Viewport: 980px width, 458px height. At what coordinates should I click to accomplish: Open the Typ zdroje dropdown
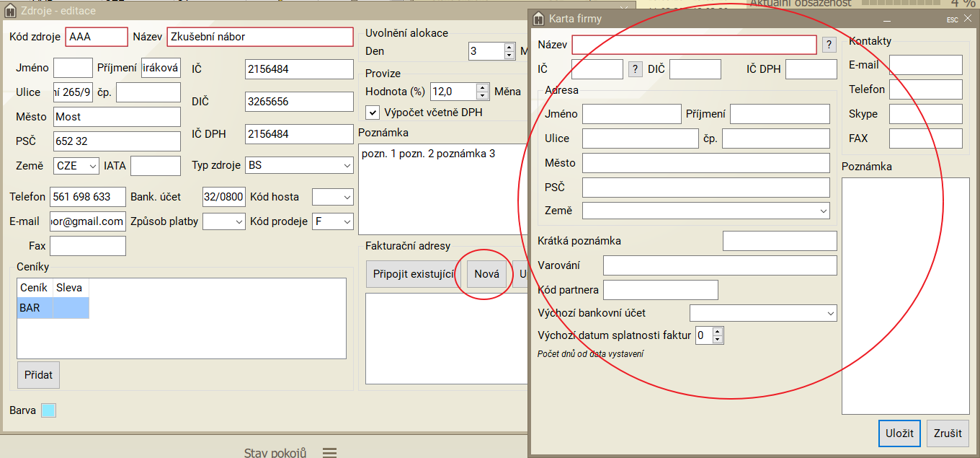(x=299, y=166)
